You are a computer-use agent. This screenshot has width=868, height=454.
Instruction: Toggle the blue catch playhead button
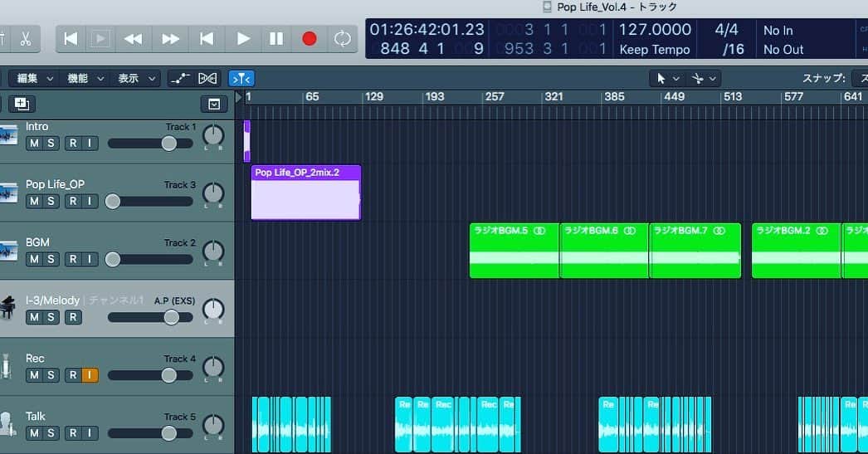242,79
